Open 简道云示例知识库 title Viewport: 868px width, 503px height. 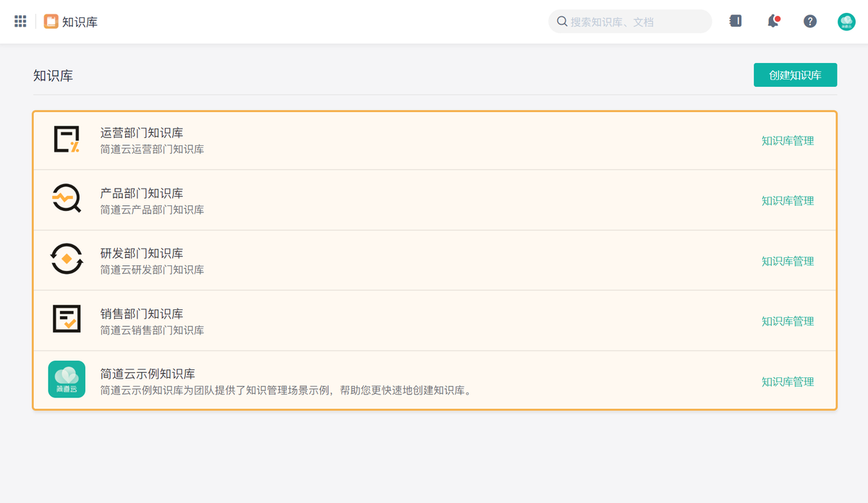pyautogui.click(x=148, y=374)
